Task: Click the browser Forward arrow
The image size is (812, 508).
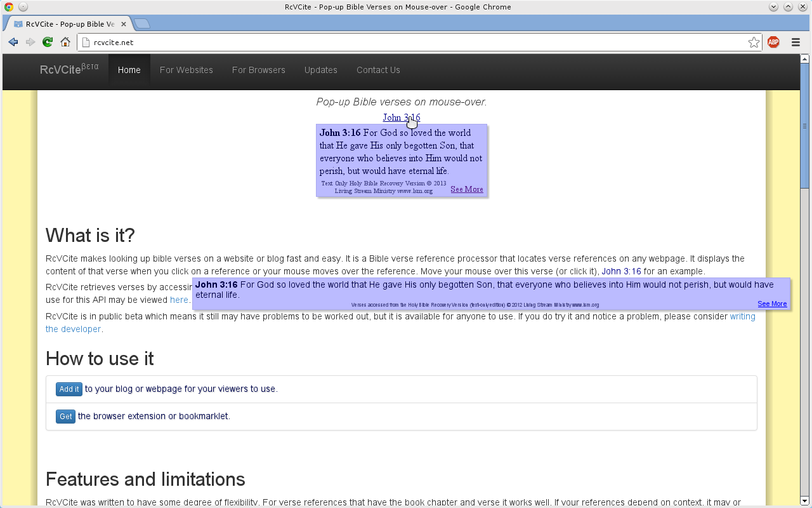Action: [30, 42]
